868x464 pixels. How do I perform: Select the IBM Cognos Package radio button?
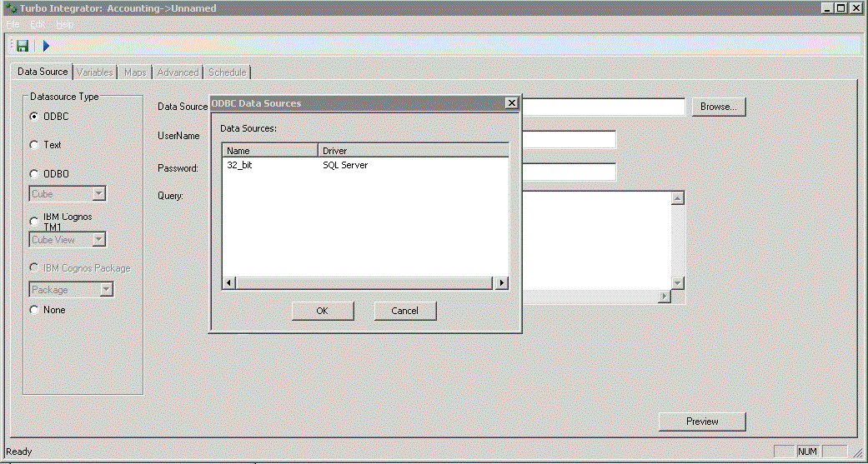coord(34,268)
